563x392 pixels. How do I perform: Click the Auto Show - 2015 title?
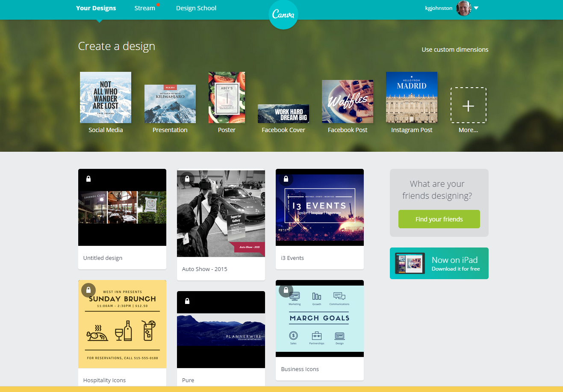click(205, 269)
